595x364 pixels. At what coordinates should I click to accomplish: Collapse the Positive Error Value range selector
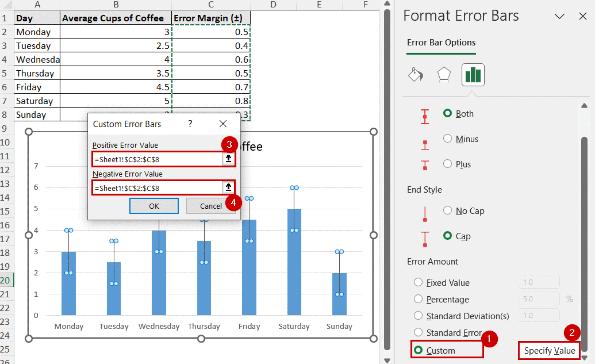(228, 159)
